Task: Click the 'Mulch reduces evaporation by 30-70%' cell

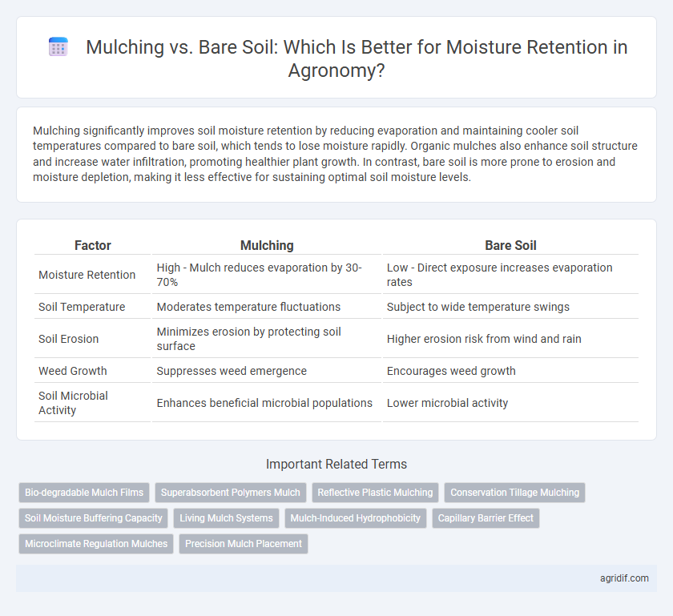Action: tap(267, 275)
